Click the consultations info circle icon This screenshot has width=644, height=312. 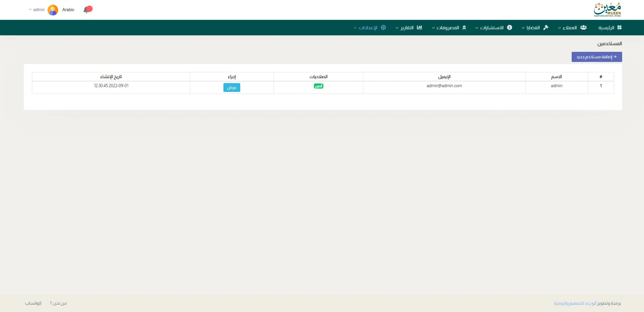[x=509, y=28]
